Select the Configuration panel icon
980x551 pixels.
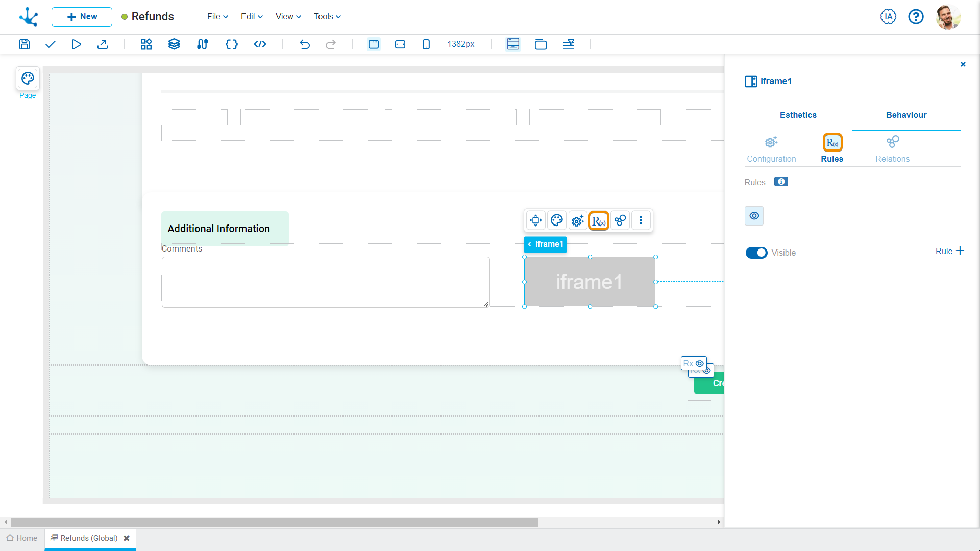coord(772,143)
